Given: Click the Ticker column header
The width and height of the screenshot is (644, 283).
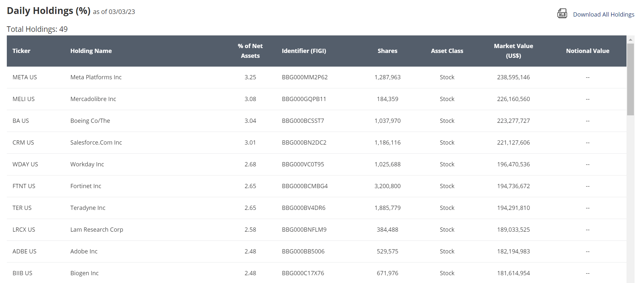Looking at the screenshot, I should click(x=21, y=51).
